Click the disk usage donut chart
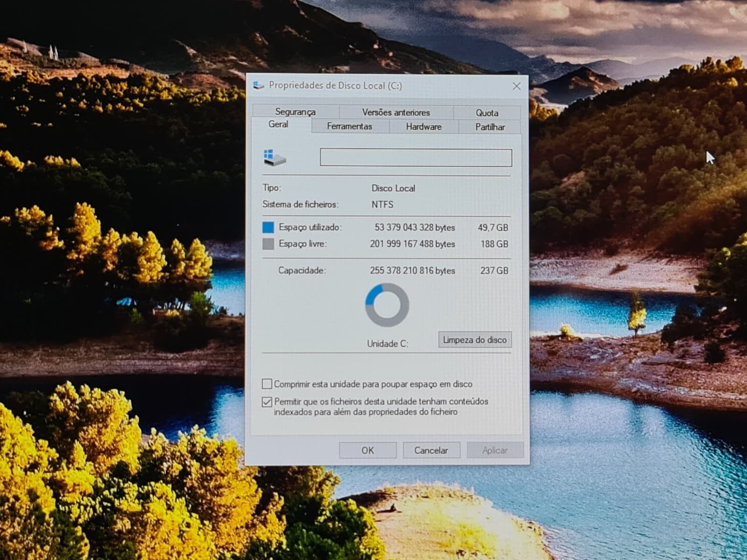The height and width of the screenshot is (560, 747). pyautogui.click(x=387, y=305)
